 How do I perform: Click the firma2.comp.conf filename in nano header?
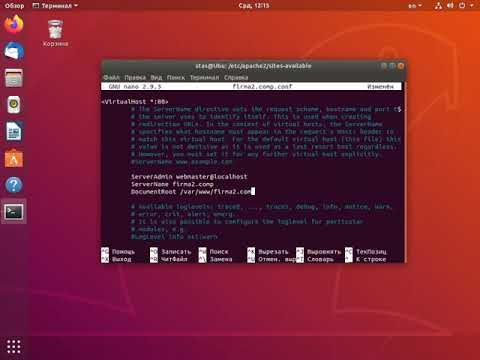262,86
